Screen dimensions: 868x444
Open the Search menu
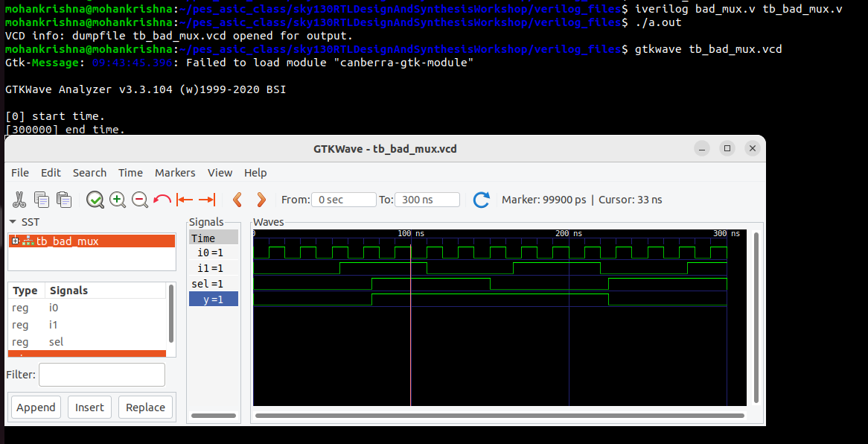click(x=89, y=172)
